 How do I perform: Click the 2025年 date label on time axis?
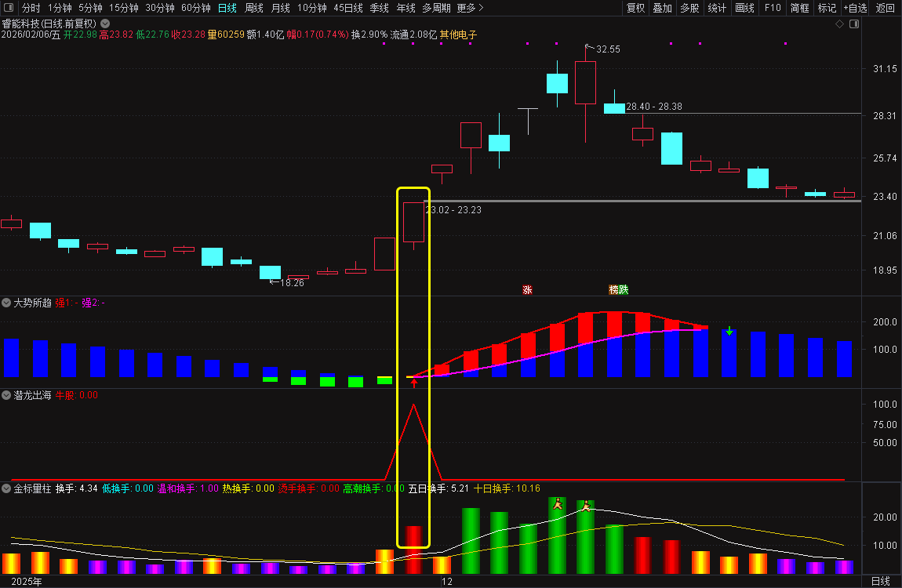coord(27,581)
